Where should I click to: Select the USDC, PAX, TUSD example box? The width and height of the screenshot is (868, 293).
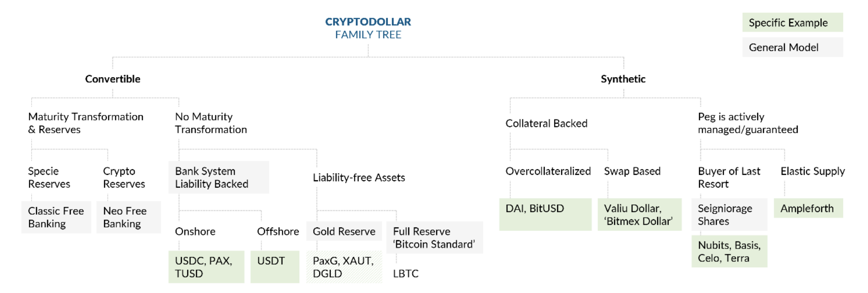click(206, 267)
